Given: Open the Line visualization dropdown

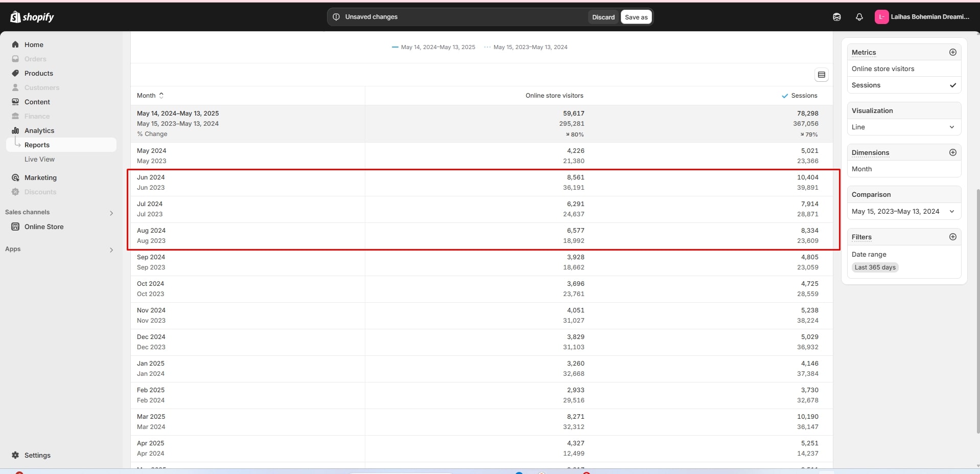Looking at the screenshot, I should tap(903, 127).
